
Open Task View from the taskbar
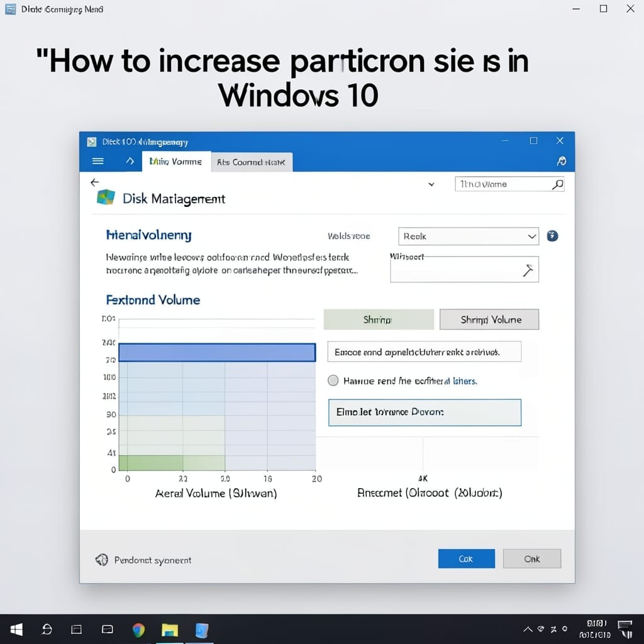pos(76,629)
